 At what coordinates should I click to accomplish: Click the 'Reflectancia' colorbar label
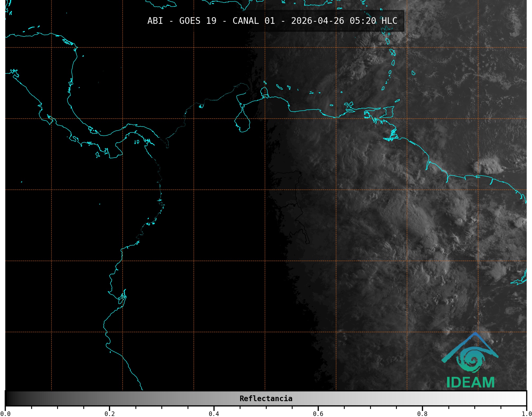click(x=266, y=398)
